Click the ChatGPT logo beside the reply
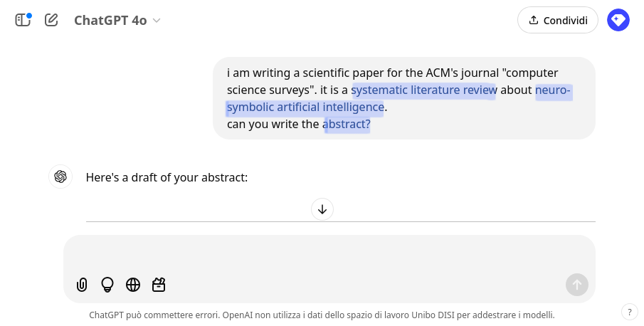The width and height of the screenshot is (644, 326). click(x=60, y=177)
